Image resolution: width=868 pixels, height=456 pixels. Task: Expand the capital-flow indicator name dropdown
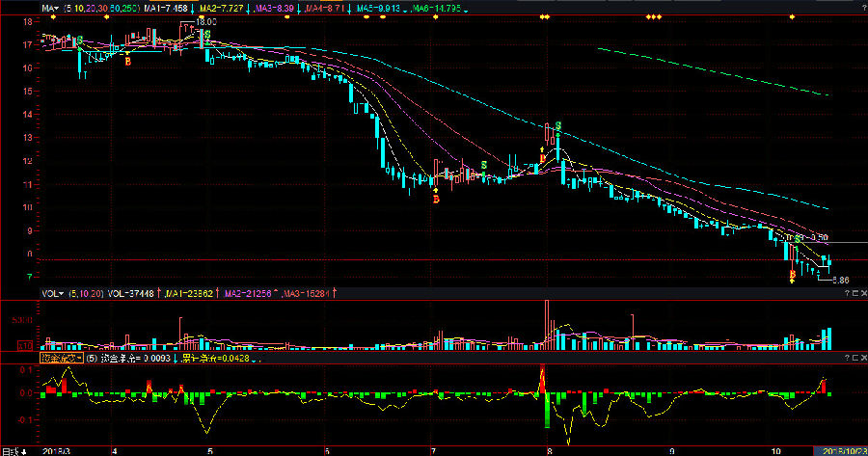tap(60, 358)
